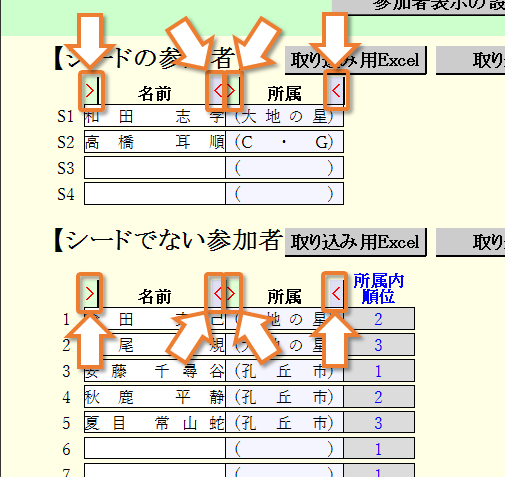The width and height of the screenshot is (505, 477).
Task: Select S1 name field 和田 志学
Action: [x=155, y=116]
